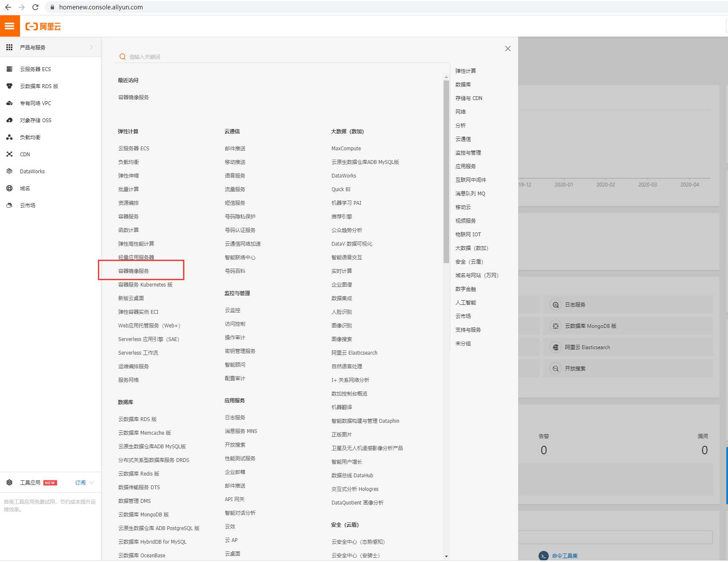Open the MaxCompute product link

(x=345, y=148)
